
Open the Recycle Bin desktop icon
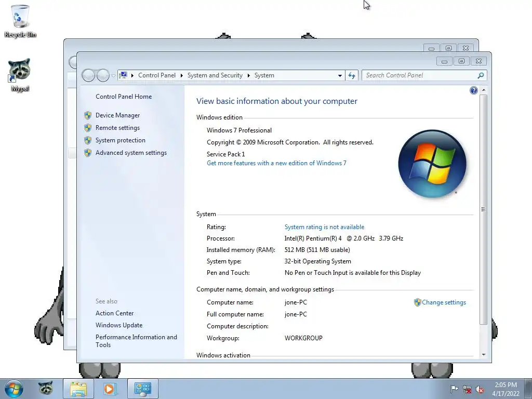click(20, 21)
